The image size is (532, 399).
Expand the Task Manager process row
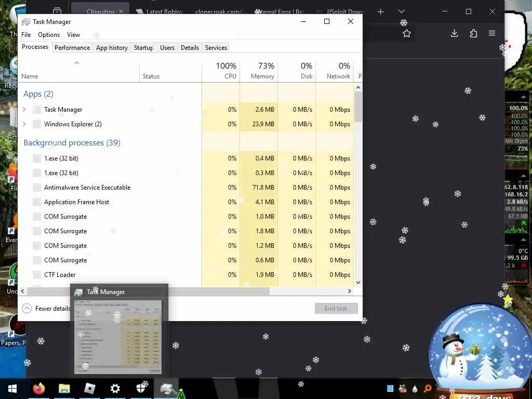tap(24, 109)
